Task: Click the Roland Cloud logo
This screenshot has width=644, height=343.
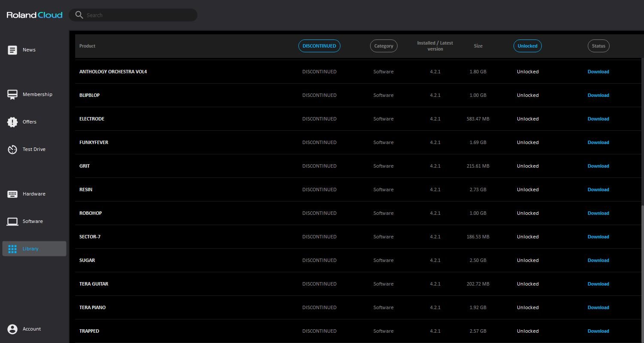Action: point(35,15)
